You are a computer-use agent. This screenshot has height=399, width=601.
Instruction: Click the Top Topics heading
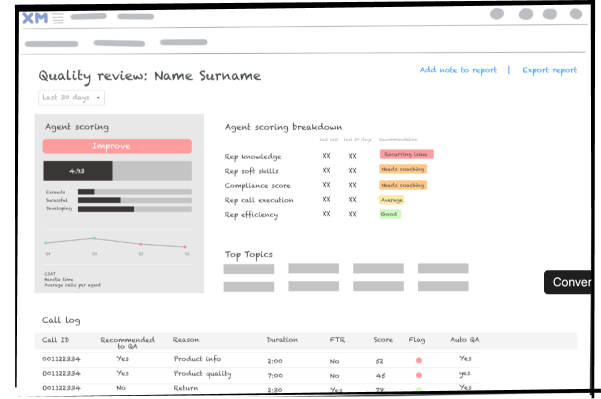click(249, 255)
